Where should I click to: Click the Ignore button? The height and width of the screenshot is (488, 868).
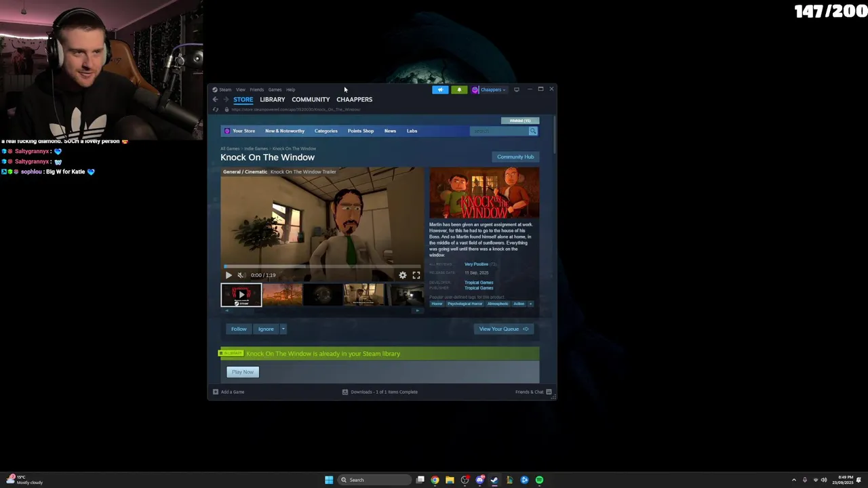[266, 329]
